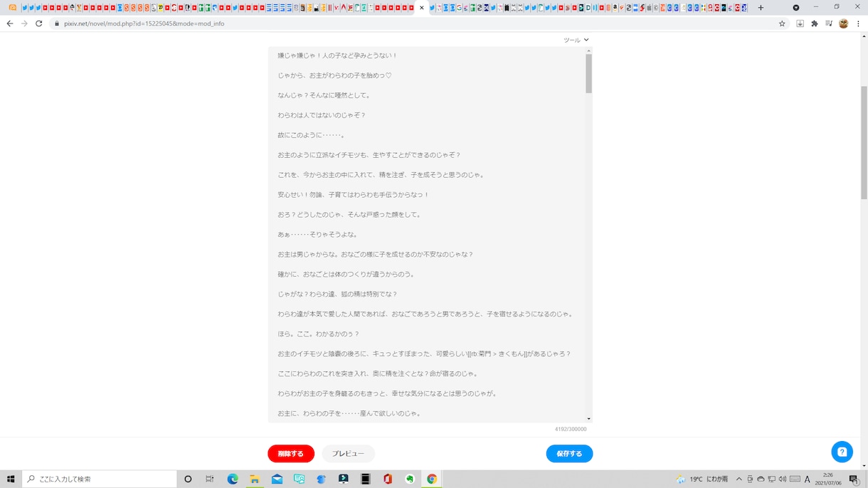Open the blue help question-mark bubble
This screenshot has width=868, height=488.
[842, 452]
